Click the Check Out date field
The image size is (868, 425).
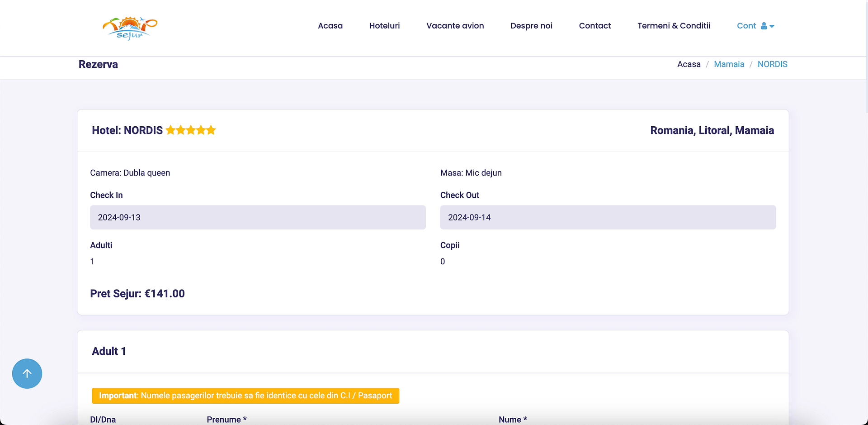click(x=608, y=217)
